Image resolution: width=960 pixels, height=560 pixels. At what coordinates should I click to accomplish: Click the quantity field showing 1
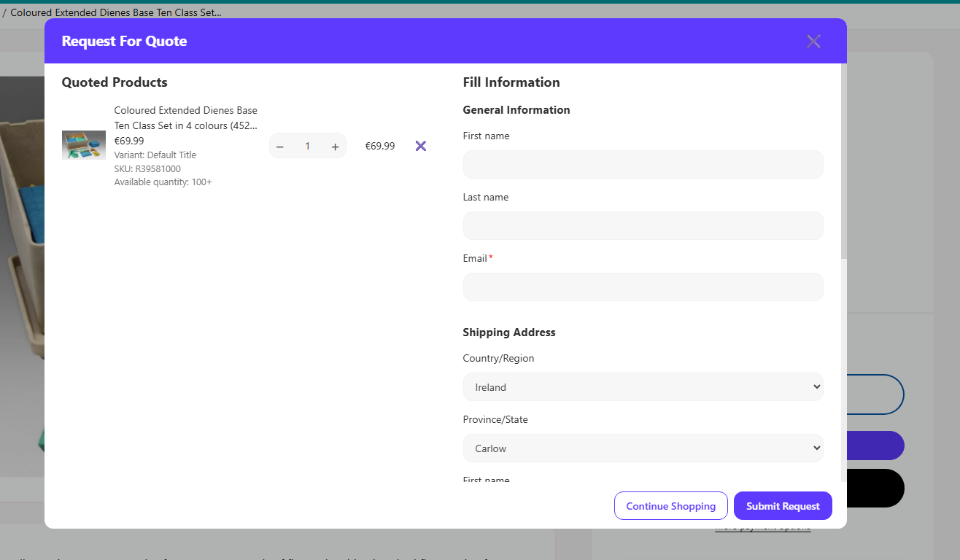(307, 147)
